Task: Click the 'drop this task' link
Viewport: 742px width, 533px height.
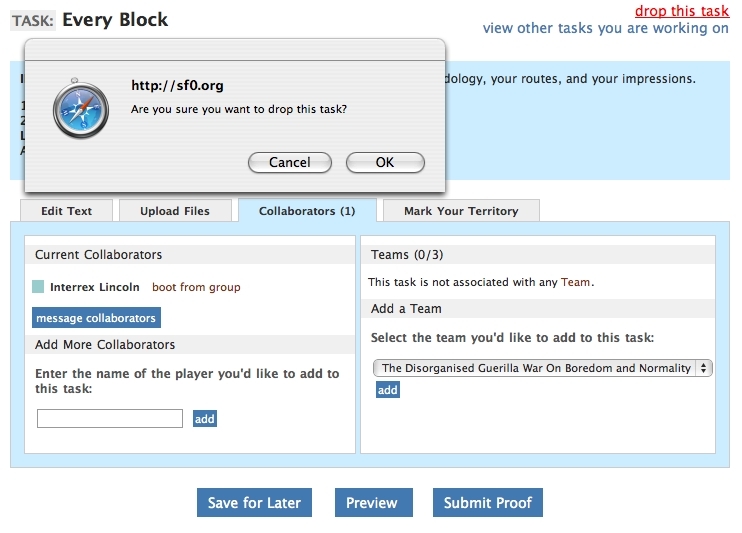Action: pos(681,11)
